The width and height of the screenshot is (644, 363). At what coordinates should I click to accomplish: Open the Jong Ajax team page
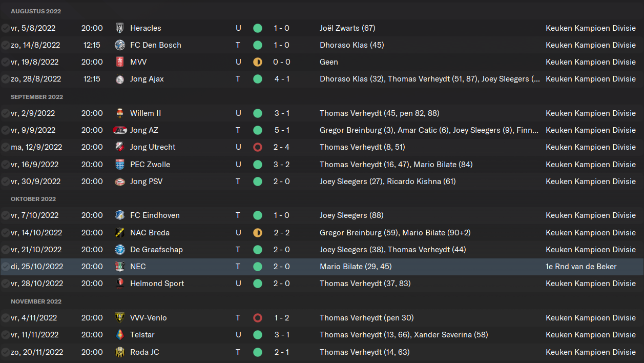(x=147, y=79)
